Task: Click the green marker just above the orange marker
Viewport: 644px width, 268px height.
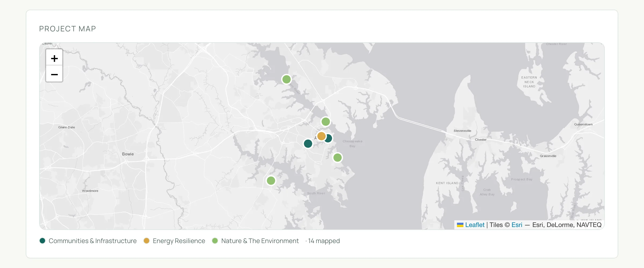Action: point(325,122)
